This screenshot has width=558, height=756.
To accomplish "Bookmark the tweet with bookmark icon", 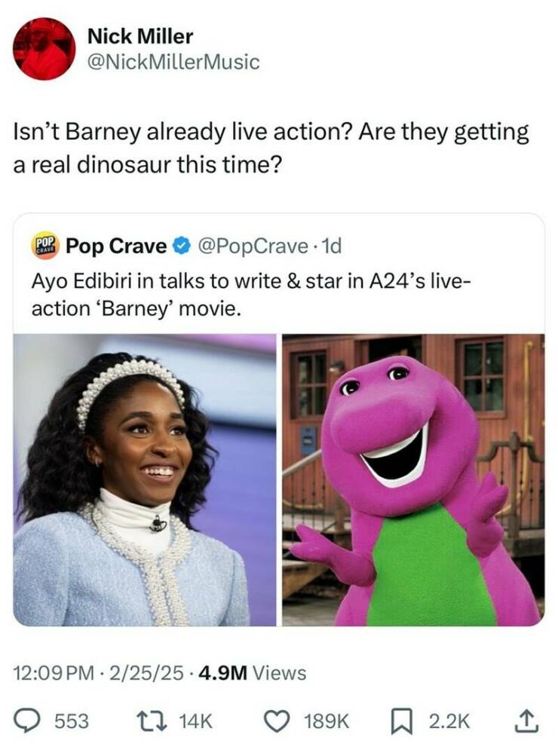I will [x=402, y=721].
